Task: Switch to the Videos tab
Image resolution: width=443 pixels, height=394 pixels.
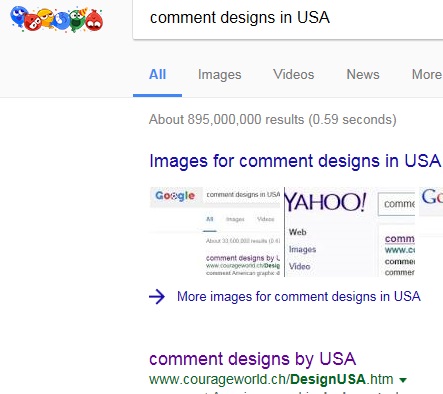Action: point(293,74)
